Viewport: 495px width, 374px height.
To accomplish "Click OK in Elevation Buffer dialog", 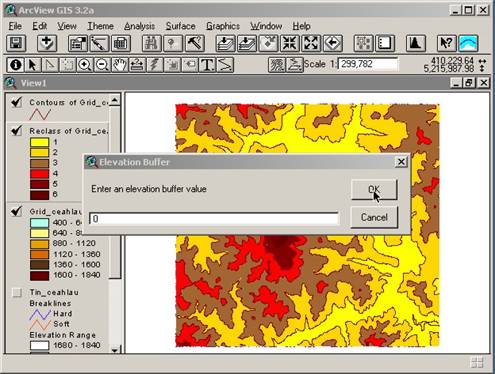I will click(x=374, y=190).
